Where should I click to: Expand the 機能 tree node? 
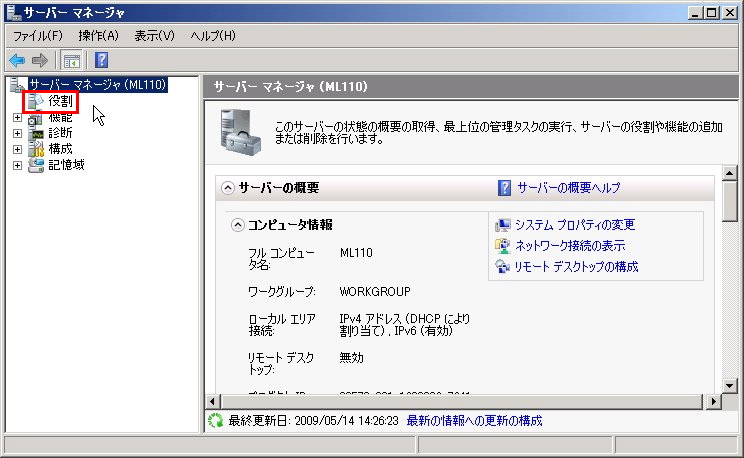pos(17,117)
